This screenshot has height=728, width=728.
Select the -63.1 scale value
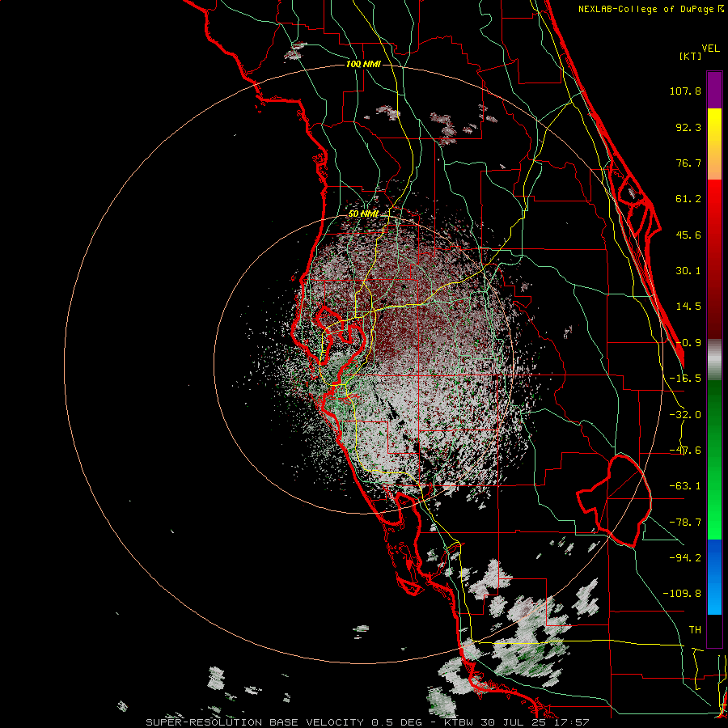pyautogui.click(x=685, y=486)
